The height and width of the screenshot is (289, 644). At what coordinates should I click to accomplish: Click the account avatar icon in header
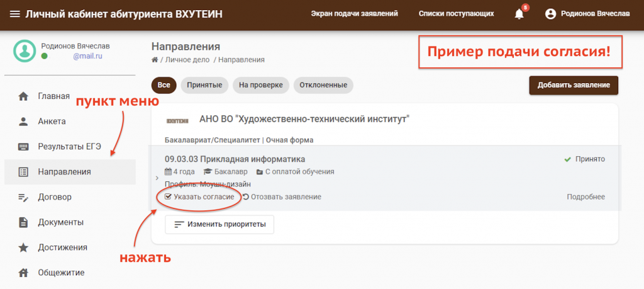[x=550, y=14]
